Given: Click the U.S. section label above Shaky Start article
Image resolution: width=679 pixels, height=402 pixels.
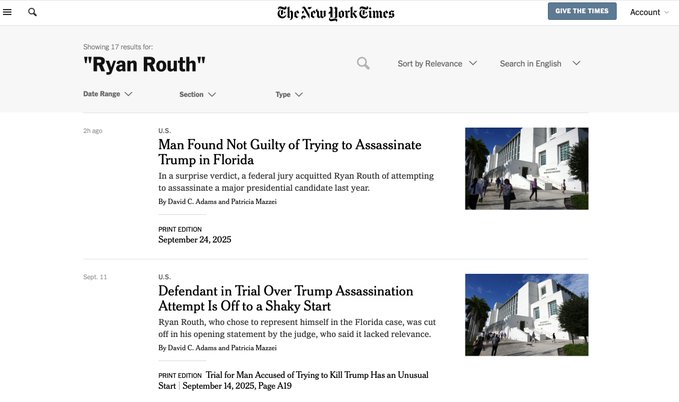Looking at the screenshot, I should (165, 277).
